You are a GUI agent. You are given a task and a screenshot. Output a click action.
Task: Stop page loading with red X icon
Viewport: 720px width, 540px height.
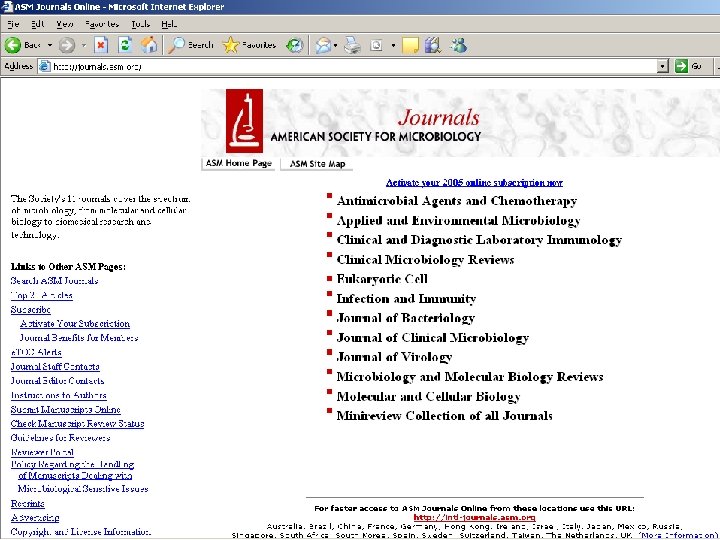click(101, 45)
